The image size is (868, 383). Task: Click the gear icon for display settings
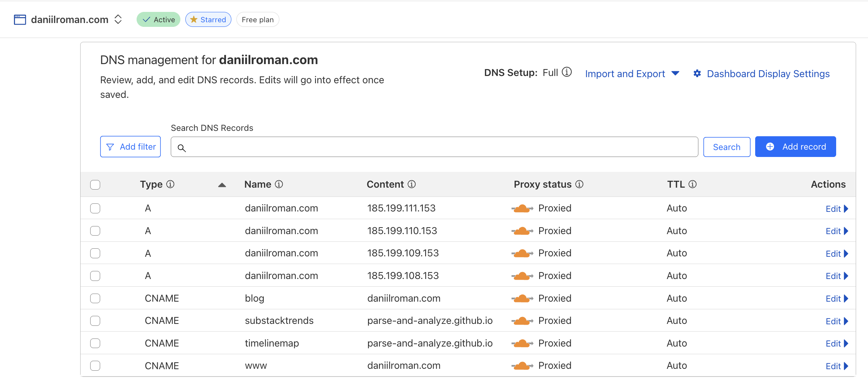click(x=697, y=73)
